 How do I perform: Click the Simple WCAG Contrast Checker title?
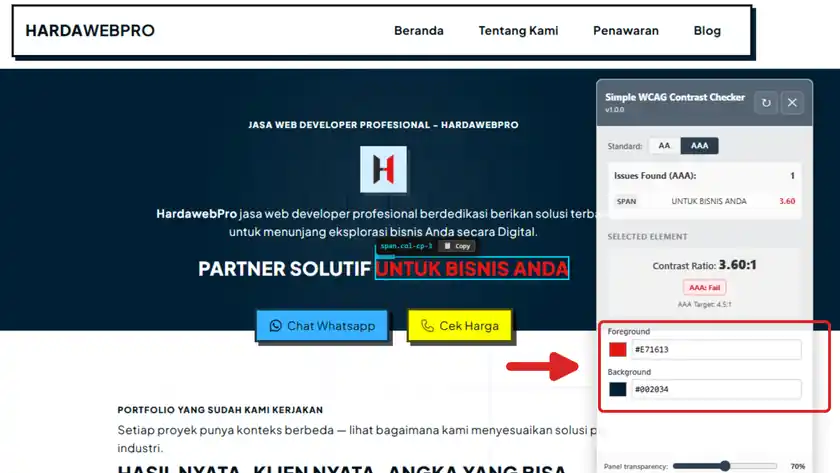675,97
